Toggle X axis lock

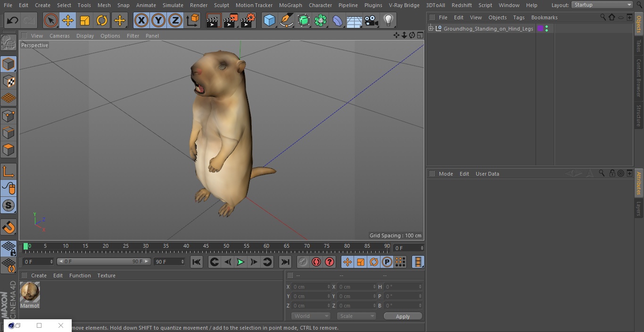point(141,20)
